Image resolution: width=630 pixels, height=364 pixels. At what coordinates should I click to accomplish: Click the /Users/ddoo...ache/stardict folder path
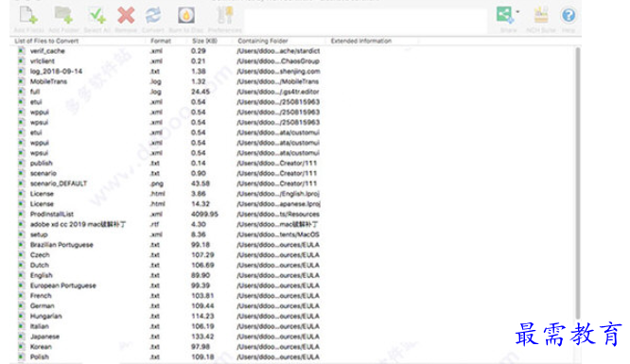[278, 51]
